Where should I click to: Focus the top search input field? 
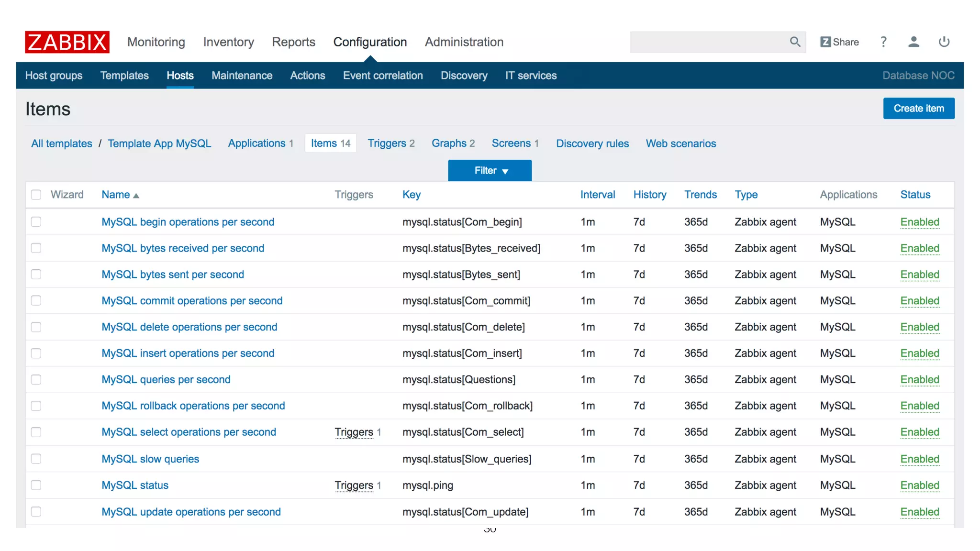pos(708,42)
